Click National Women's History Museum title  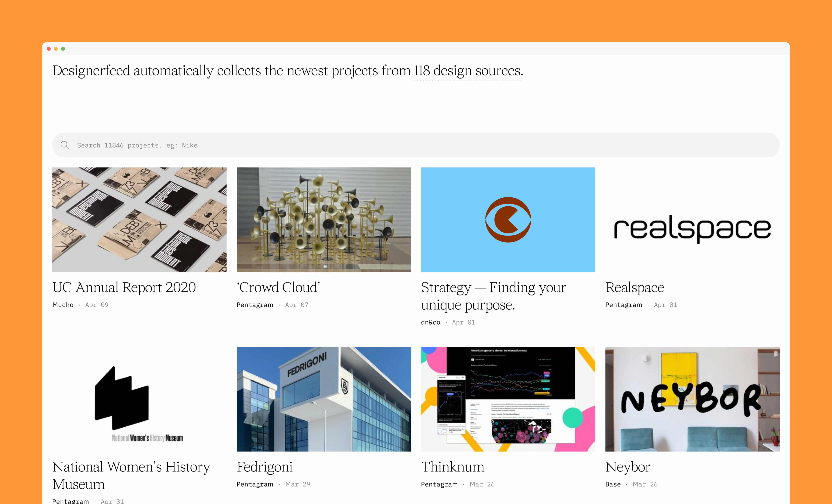click(x=131, y=476)
